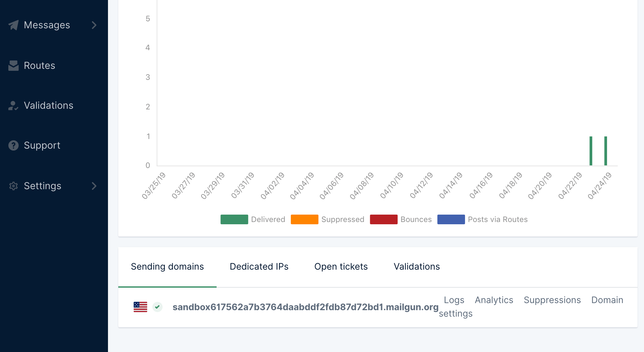644x352 pixels.
Task: Toggle Suppressed series in chart legend
Action: [327, 219]
